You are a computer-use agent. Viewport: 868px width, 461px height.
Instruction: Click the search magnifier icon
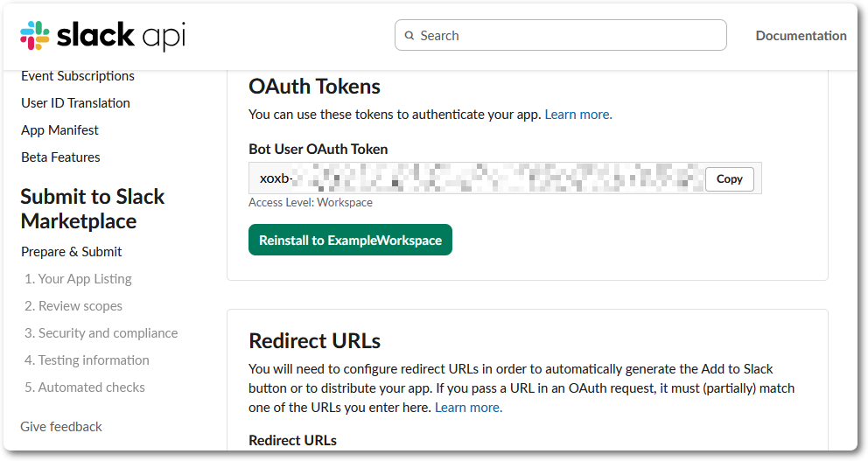click(409, 35)
